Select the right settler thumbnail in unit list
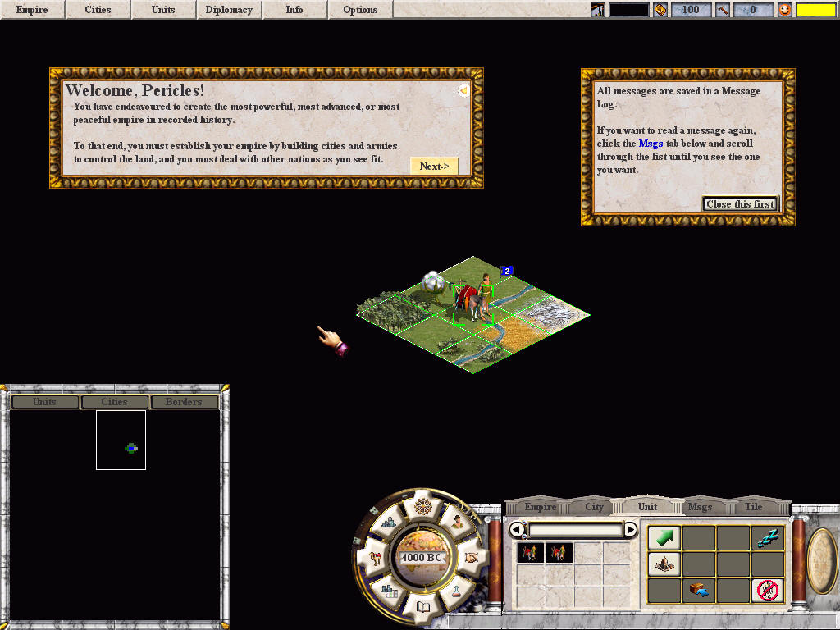Screen dimensions: 840x630 pos(559,552)
